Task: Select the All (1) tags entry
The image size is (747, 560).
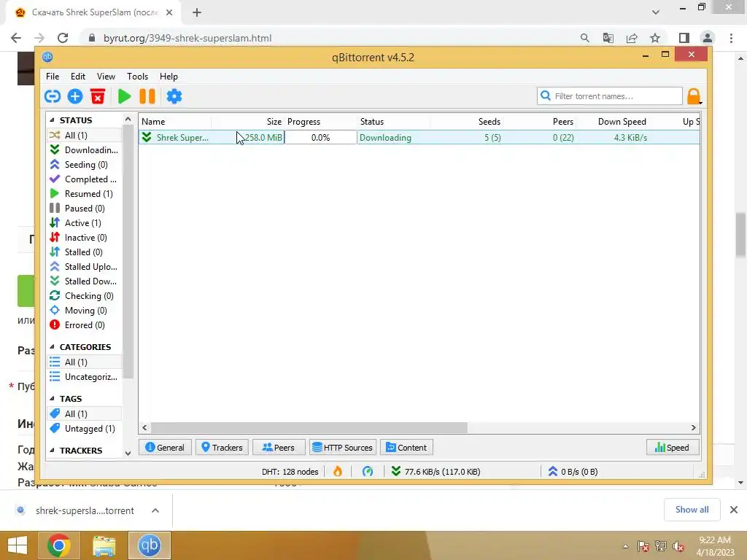Action: pos(85,414)
